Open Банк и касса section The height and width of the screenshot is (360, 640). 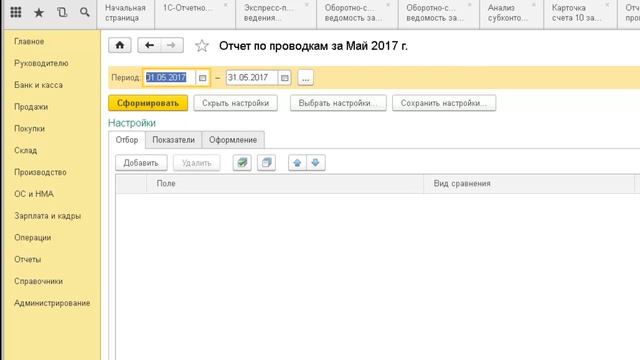[38, 85]
